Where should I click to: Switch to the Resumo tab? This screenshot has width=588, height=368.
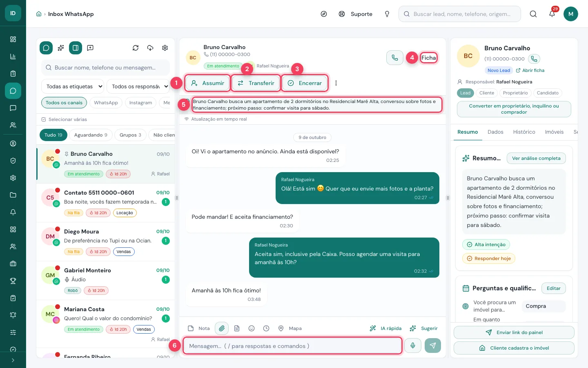468,132
